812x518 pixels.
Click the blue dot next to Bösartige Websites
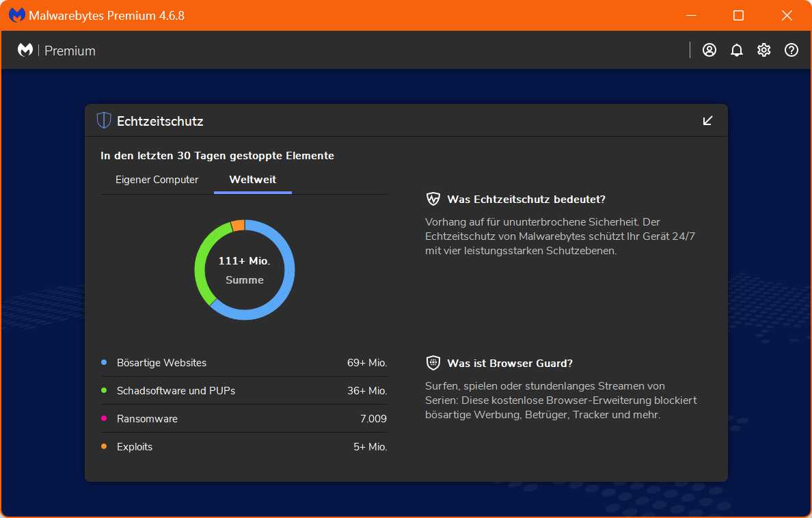click(x=105, y=362)
